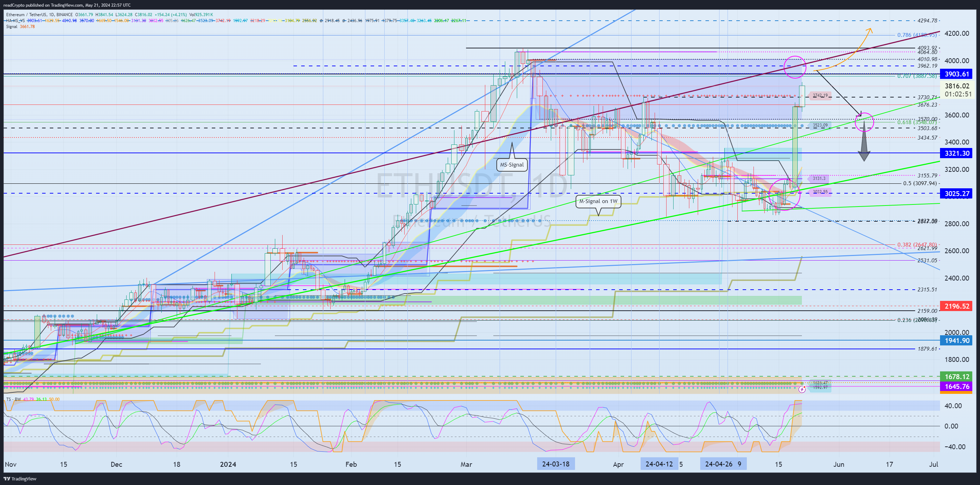Click the 4093.92 level label
The height and width of the screenshot is (485, 980).
pyautogui.click(x=927, y=48)
